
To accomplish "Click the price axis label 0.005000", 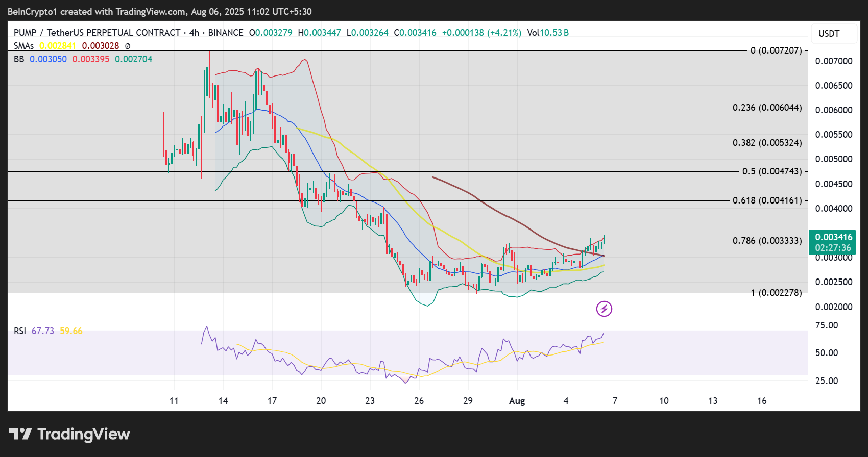I will (x=834, y=159).
